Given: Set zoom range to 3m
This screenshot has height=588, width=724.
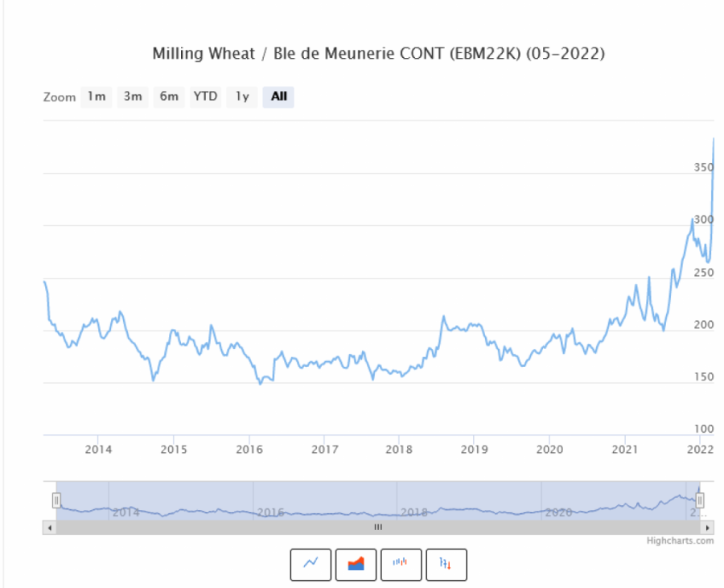Looking at the screenshot, I should tap(133, 97).
